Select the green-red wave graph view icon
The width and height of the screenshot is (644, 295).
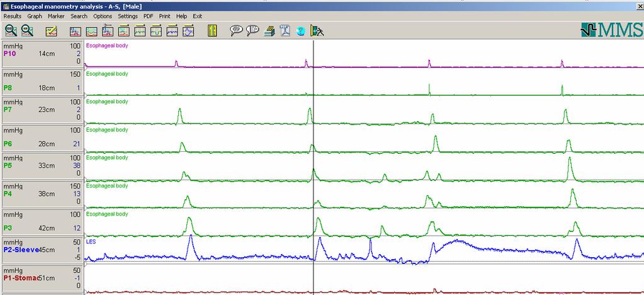91,32
